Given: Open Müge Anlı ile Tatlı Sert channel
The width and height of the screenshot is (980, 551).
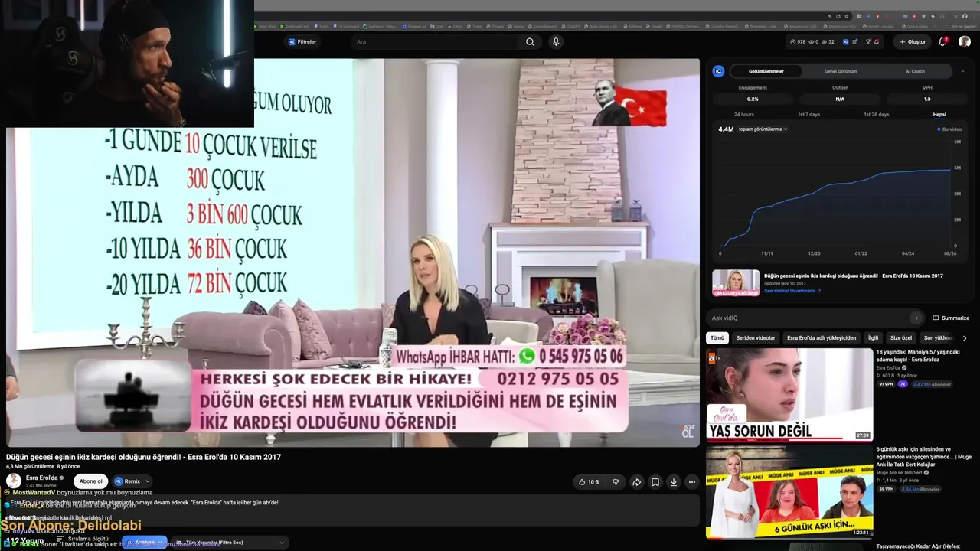Looking at the screenshot, I should click(x=900, y=473).
